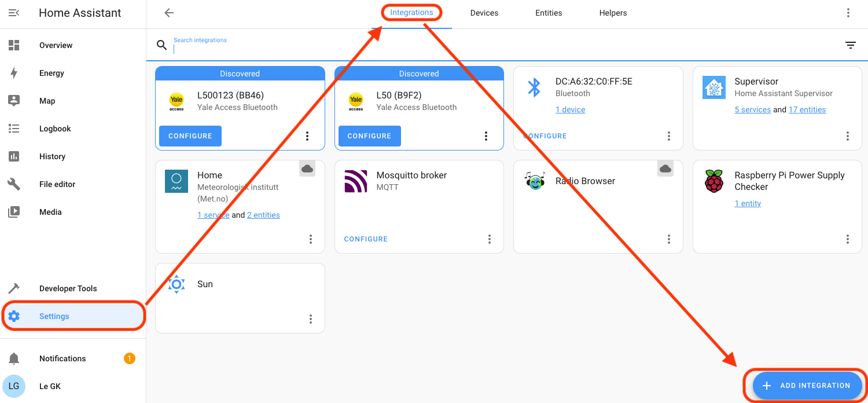This screenshot has height=403, width=868.
Task: Open the Energy lightning bolt item
Action: (x=52, y=73)
